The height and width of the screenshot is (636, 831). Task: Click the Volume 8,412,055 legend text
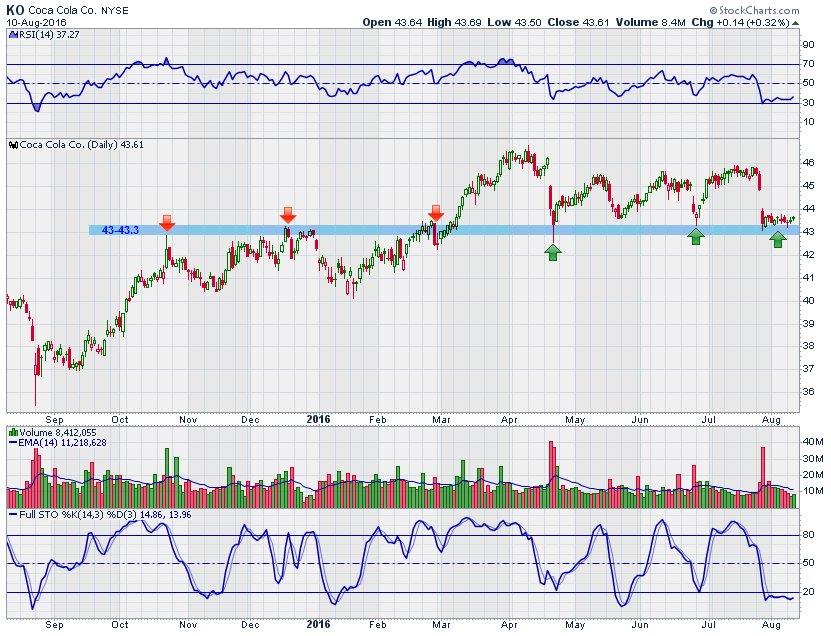58,432
